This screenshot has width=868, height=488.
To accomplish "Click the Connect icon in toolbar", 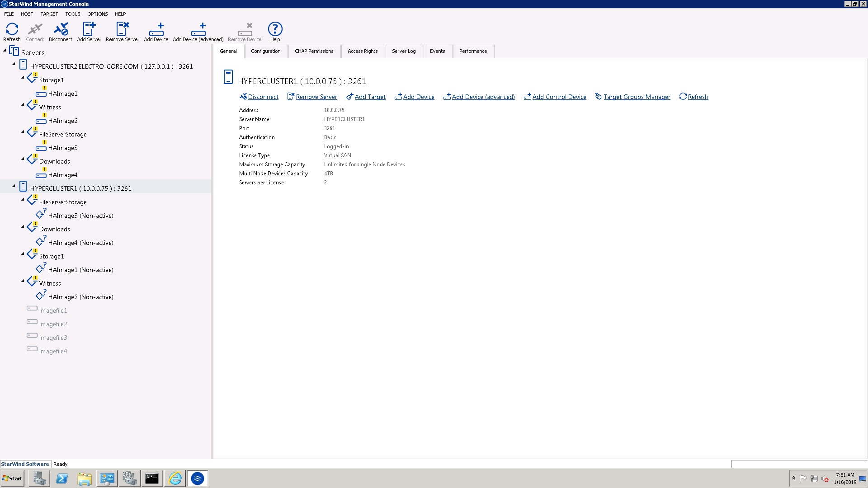I will tap(34, 31).
